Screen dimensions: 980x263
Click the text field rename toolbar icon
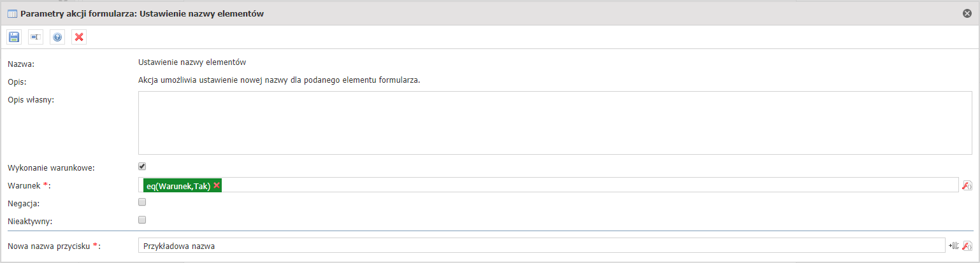[36, 38]
